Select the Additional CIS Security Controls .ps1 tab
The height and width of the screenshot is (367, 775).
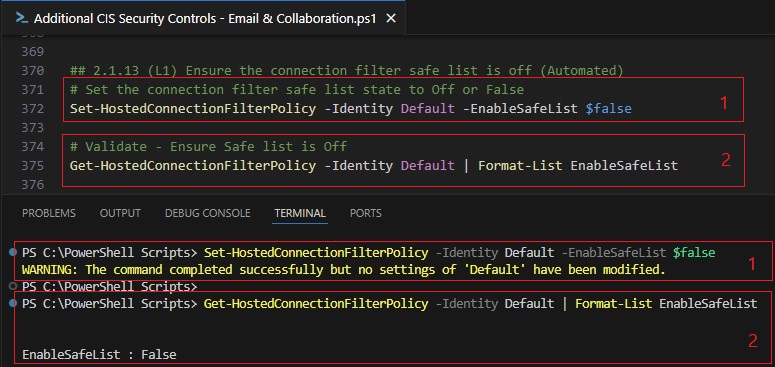[203, 18]
